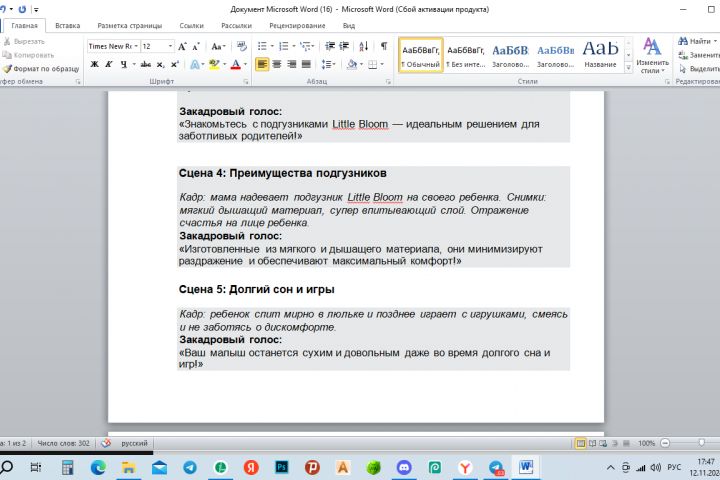Select the Без интервала style
This screenshot has width=720, height=480.
[466, 55]
